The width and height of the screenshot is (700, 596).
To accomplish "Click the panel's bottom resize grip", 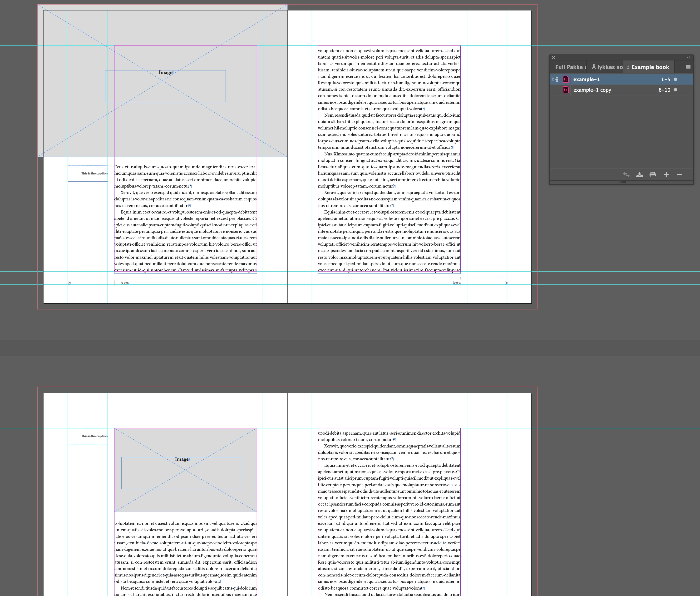I will (621, 183).
